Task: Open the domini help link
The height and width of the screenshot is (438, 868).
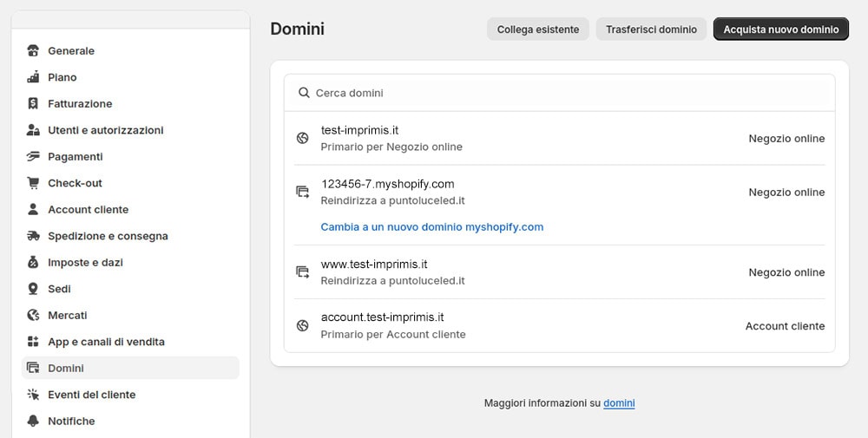Action: pyautogui.click(x=619, y=403)
